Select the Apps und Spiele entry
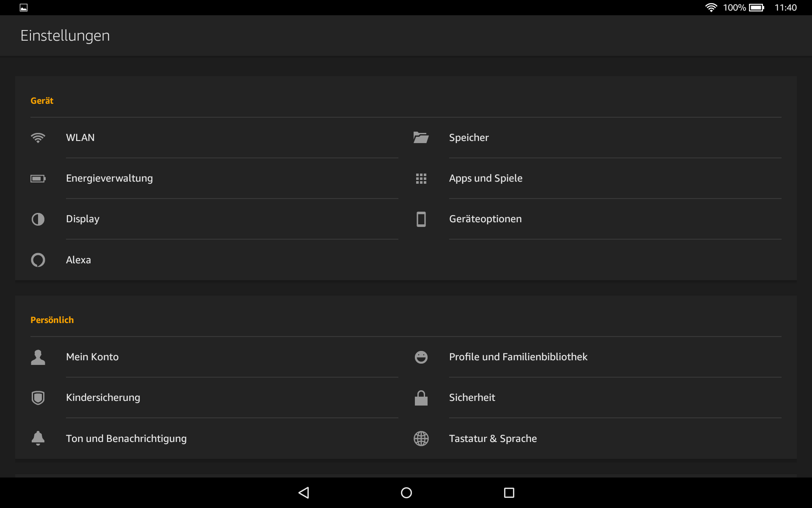This screenshot has height=508, width=812. pyautogui.click(x=486, y=178)
